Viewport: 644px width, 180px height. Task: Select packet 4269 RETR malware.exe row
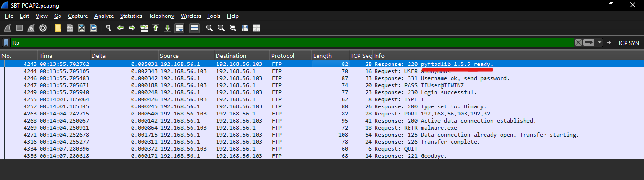click(x=322, y=128)
